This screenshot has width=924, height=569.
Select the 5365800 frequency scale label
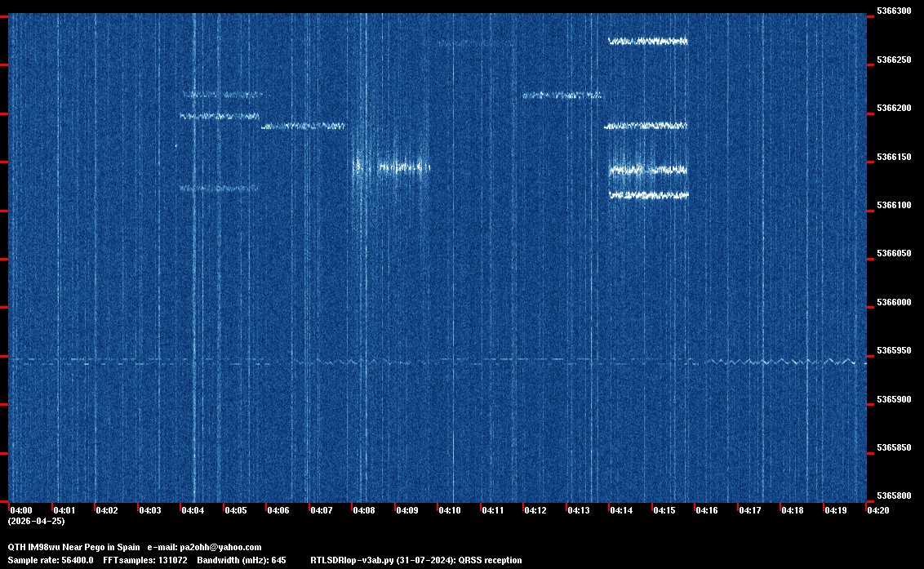(x=893, y=496)
